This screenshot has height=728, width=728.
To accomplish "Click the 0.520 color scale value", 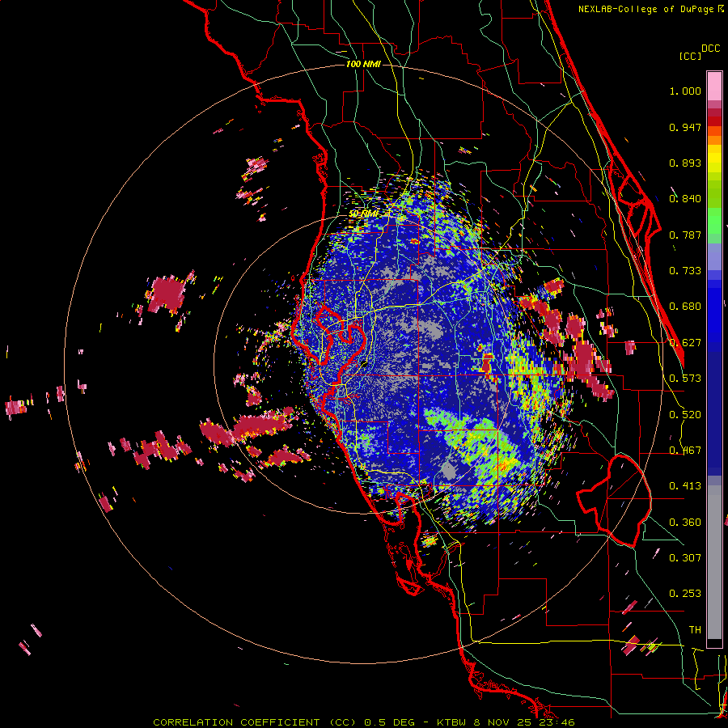I will pos(685,415).
